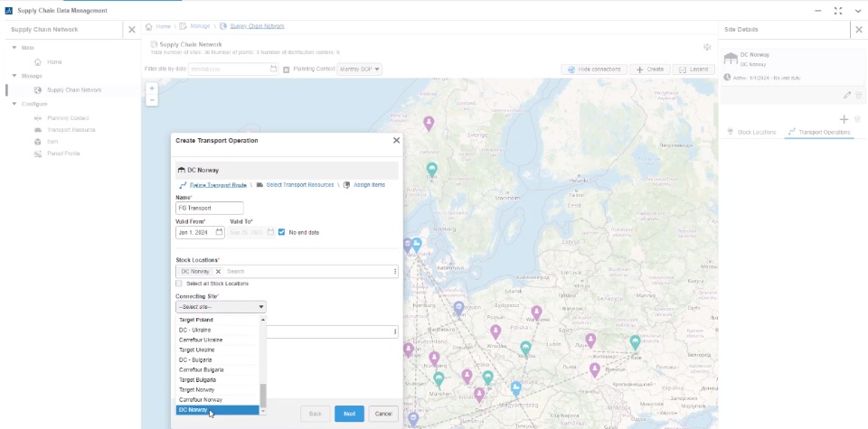Image resolution: width=868 pixels, height=429 pixels.
Task: Choose Target Norway in the list
Action: tap(218, 390)
